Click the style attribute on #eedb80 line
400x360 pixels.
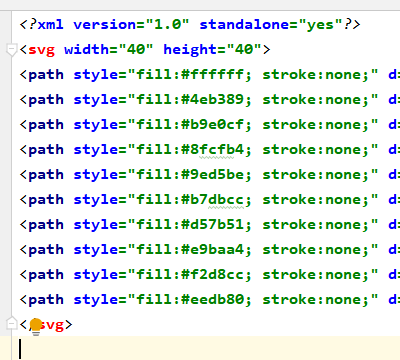click(95, 300)
